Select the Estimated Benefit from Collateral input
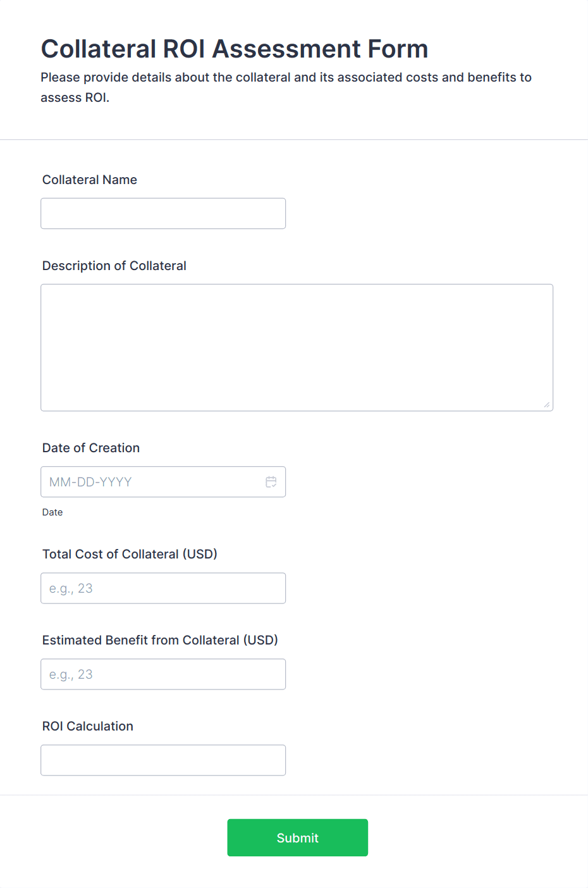This screenshot has height=888, width=588. (x=163, y=674)
